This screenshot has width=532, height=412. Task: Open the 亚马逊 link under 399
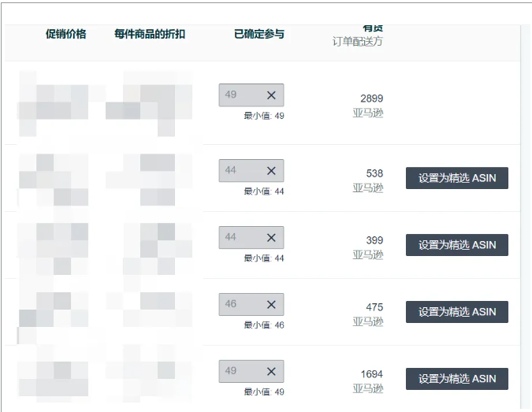368,254
